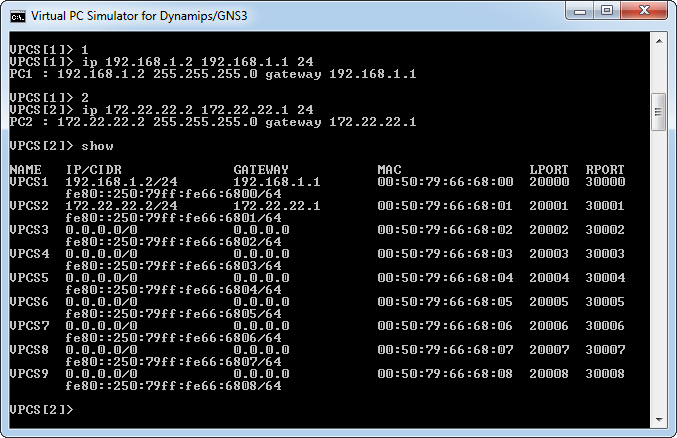Screen dimensions: 677x438
Task: Click the MAC column header
Action: point(389,170)
